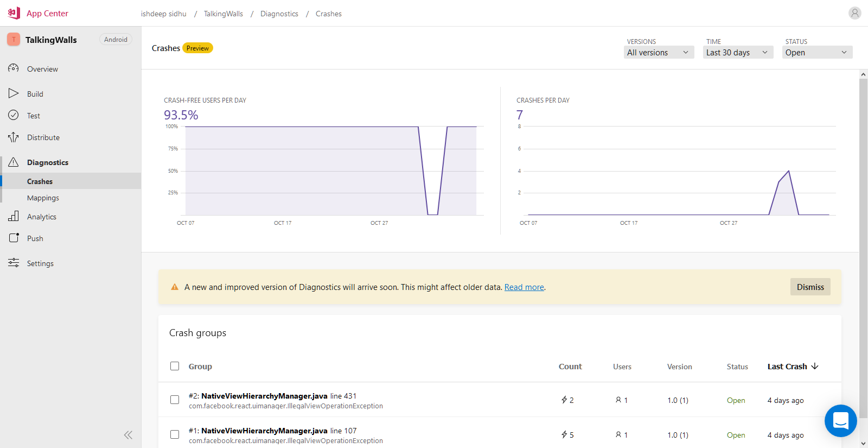Click the App Center logo icon
This screenshot has height=448, width=868.
14,13
